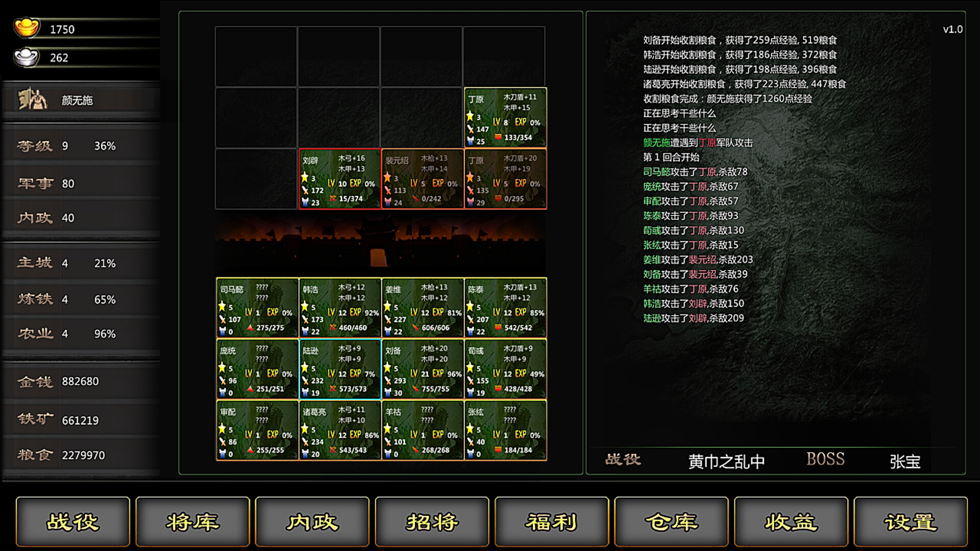Open the 战役 campaign menu
Screen dimensions: 980x551
tap(72, 522)
